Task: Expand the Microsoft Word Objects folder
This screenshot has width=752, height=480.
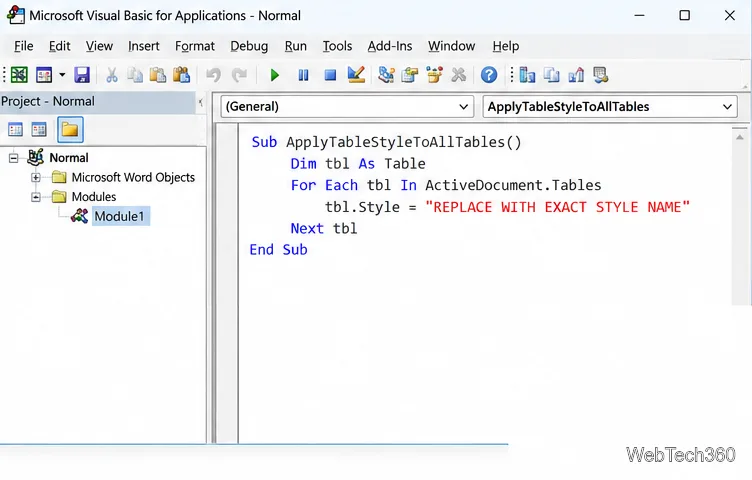Action: 35,177
